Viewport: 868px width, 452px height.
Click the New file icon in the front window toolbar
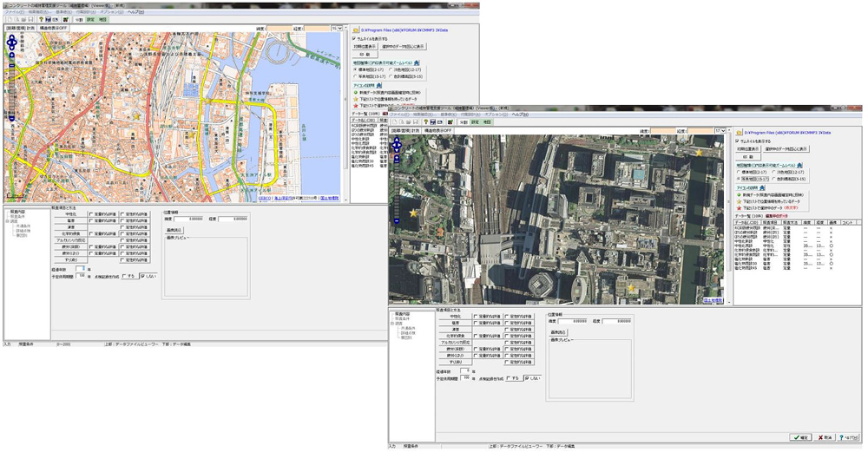394,121
